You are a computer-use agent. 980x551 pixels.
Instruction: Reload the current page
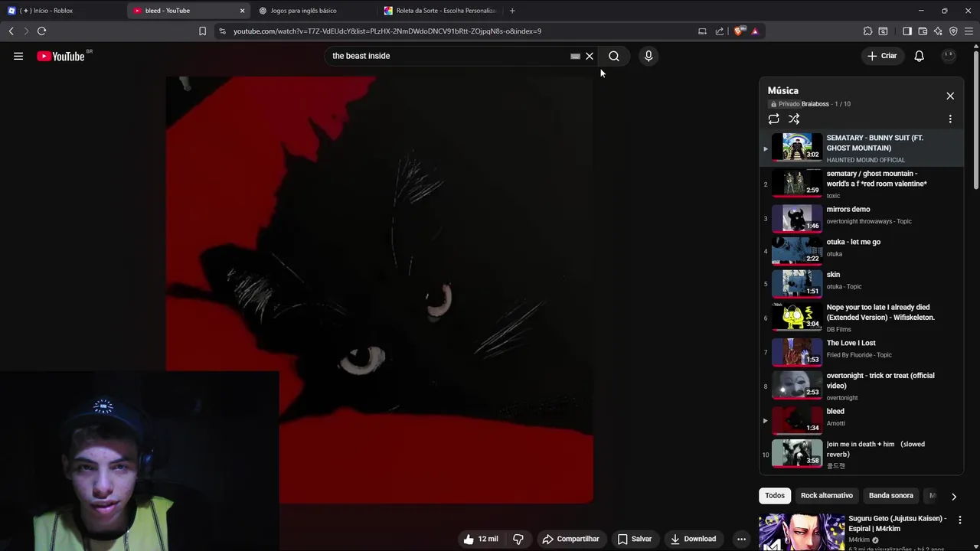(41, 31)
